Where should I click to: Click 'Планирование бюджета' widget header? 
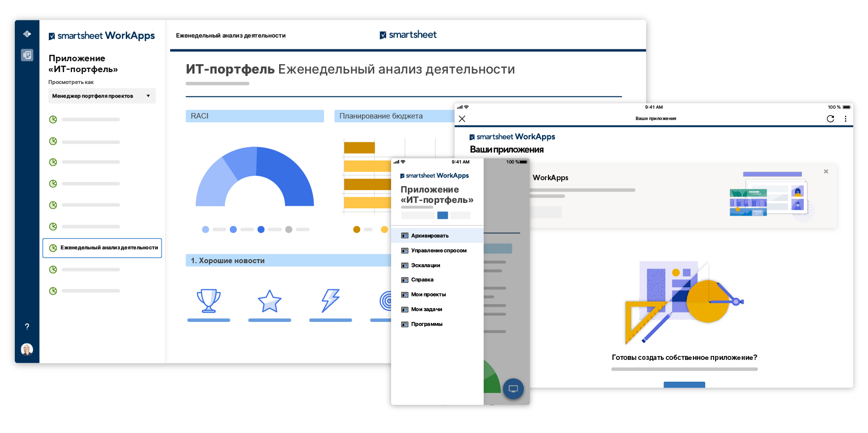394,116
